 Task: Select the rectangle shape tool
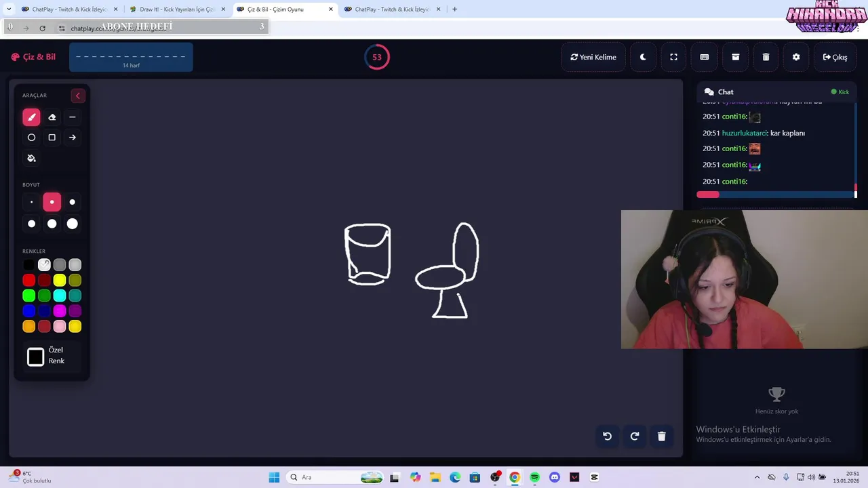52,138
